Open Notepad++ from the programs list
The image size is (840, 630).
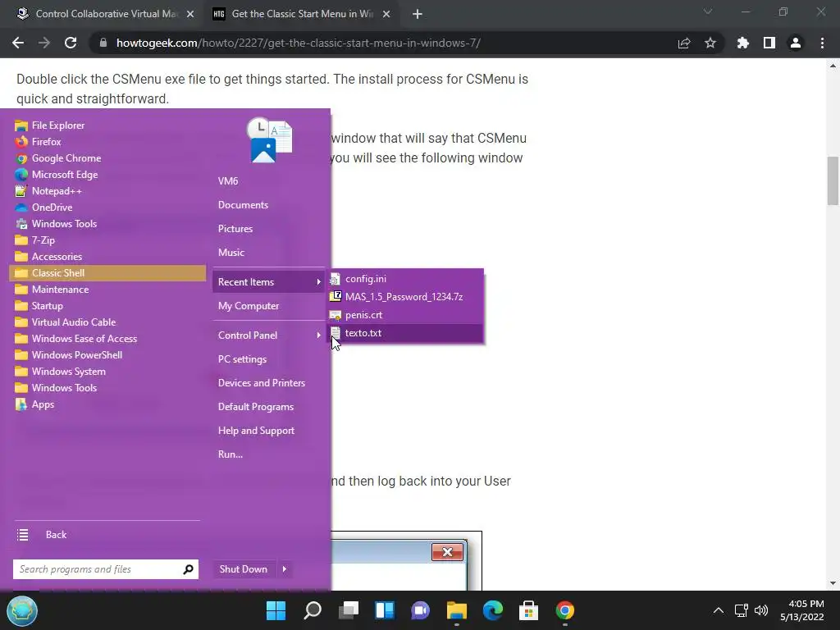pyautogui.click(x=107, y=190)
